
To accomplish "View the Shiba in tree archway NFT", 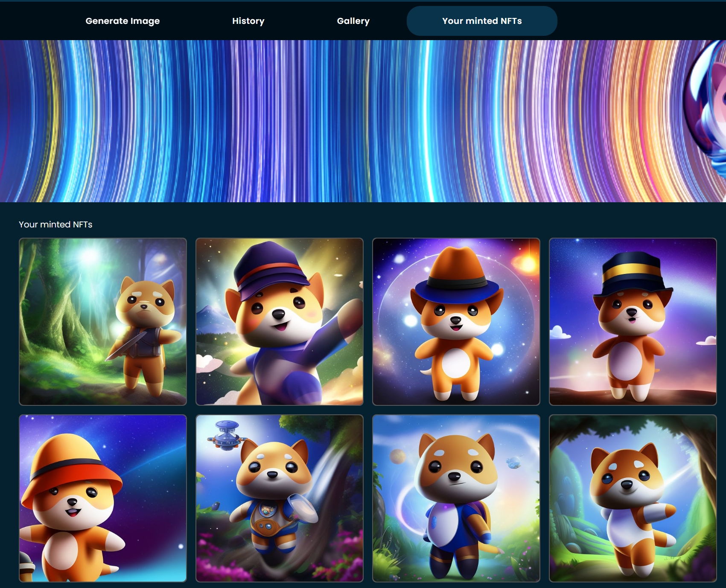I will click(633, 498).
